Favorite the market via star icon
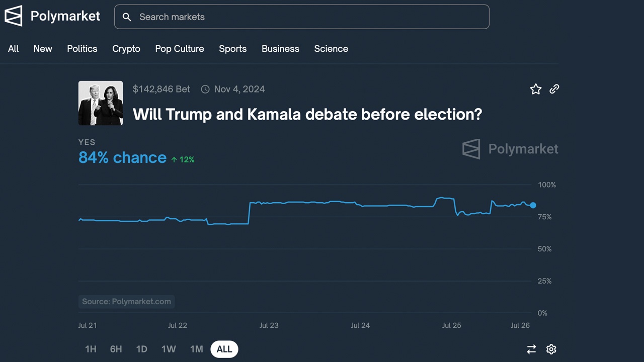Screen dimensions: 644x362 [x=535, y=89]
